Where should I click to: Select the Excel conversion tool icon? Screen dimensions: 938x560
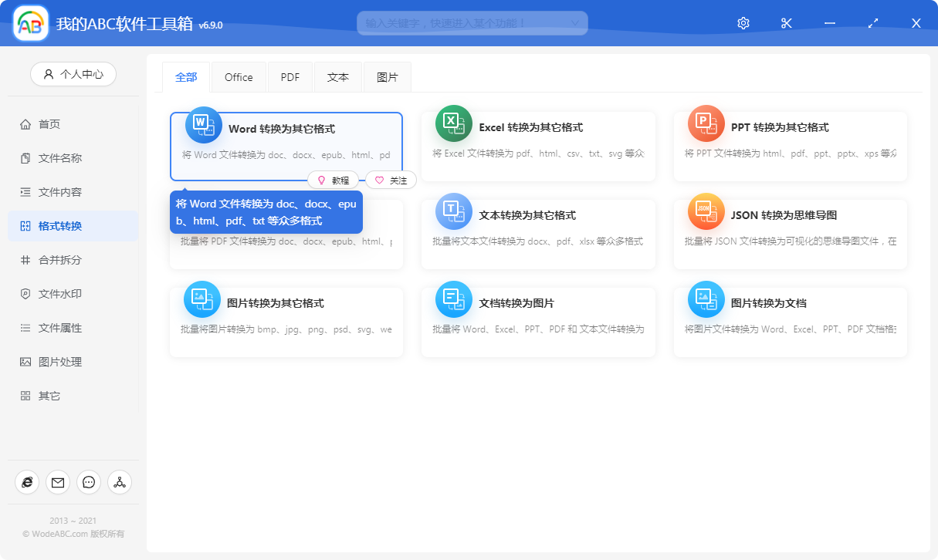click(453, 123)
